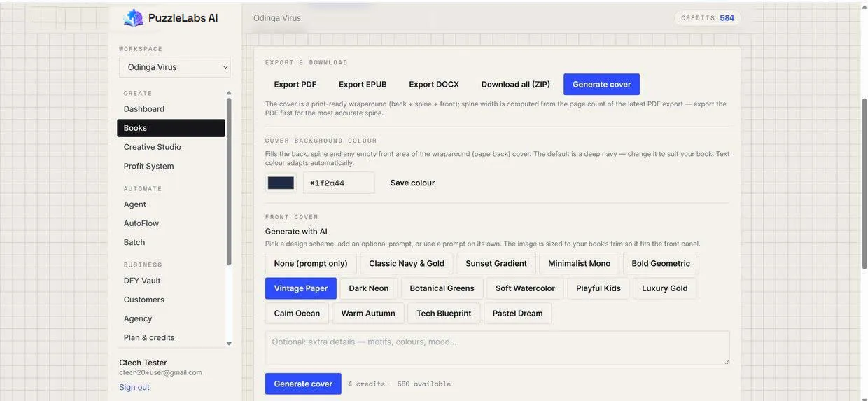Select the None (prompt only) design scheme
Viewport: 868px width, 401px height.
311,263
